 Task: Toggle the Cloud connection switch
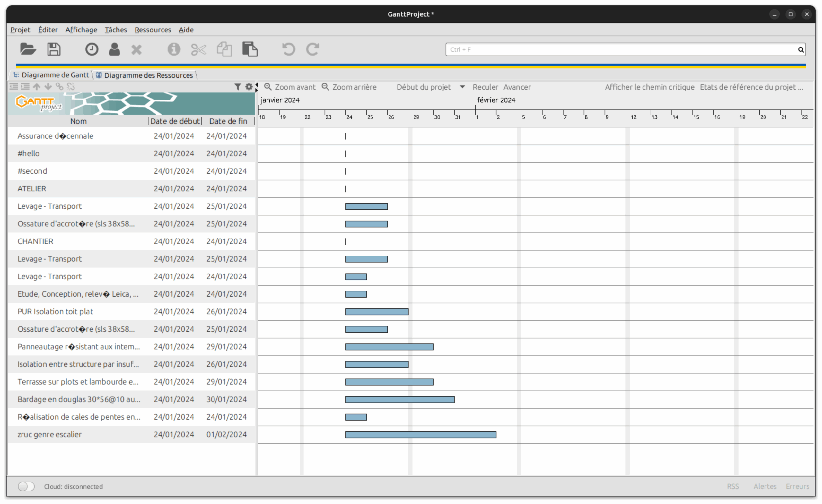click(x=26, y=486)
